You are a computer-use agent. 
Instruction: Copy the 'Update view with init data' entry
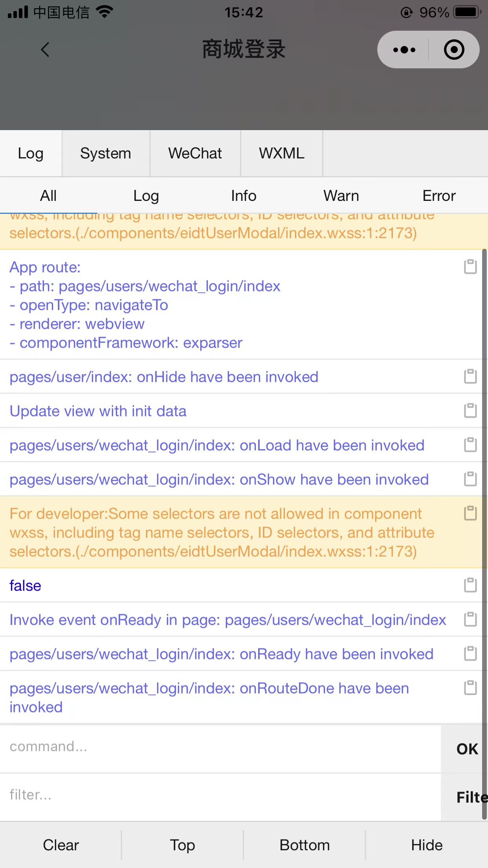pyautogui.click(x=470, y=410)
